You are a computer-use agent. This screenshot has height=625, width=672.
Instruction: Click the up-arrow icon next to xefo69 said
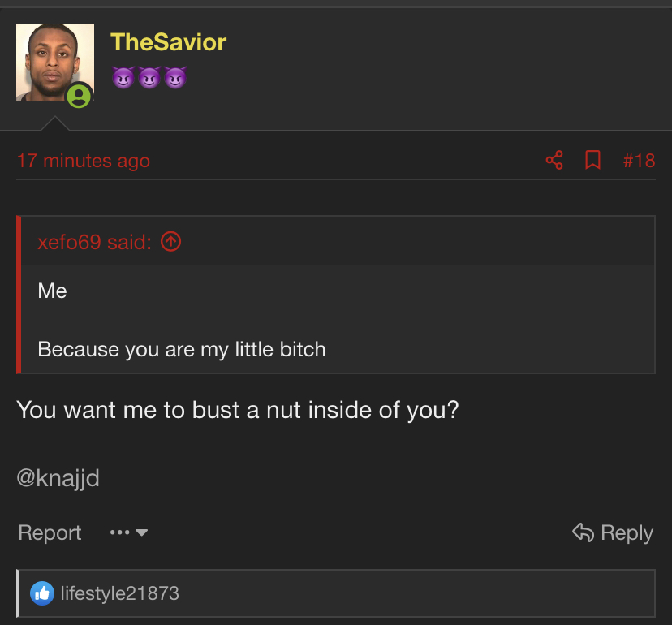[171, 242]
